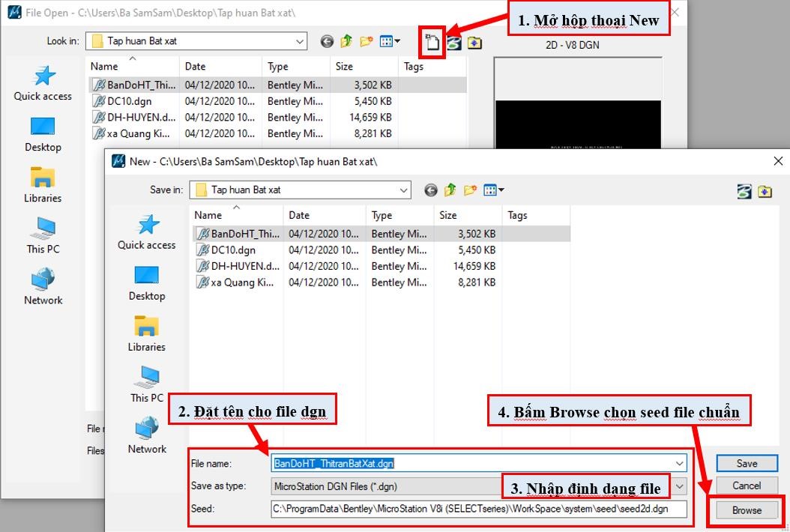Click the Browse button for seed file

(747, 510)
